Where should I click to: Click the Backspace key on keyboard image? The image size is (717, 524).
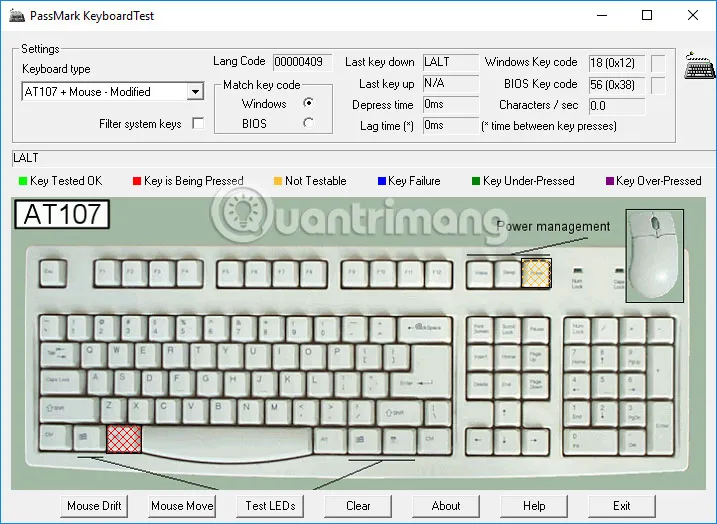(425, 327)
